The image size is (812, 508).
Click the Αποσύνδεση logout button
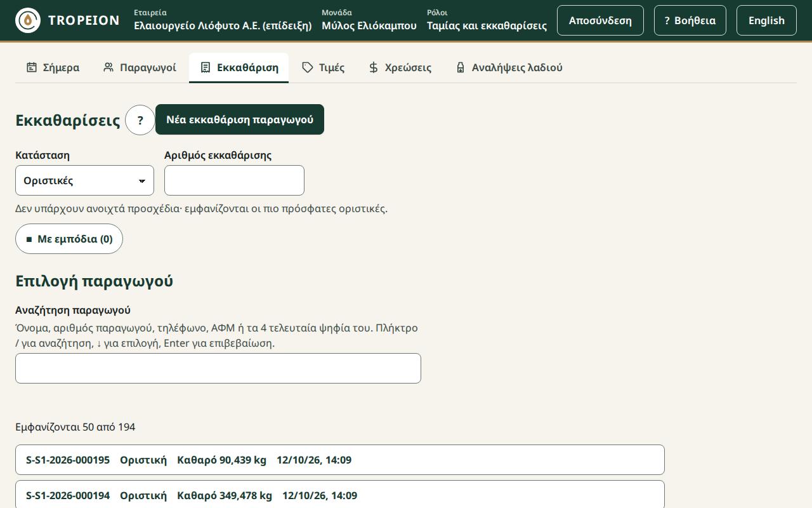(x=600, y=20)
